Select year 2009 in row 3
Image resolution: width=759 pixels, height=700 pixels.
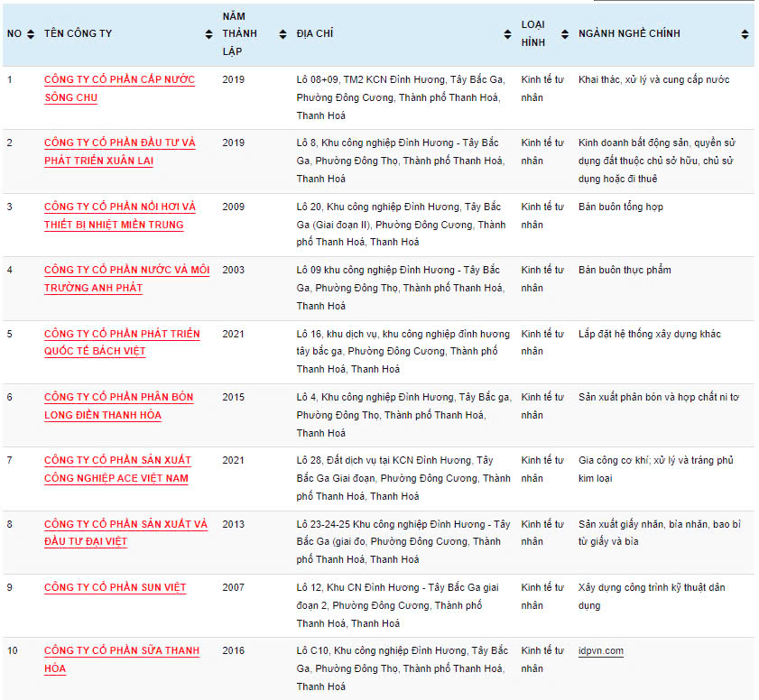click(234, 207)
